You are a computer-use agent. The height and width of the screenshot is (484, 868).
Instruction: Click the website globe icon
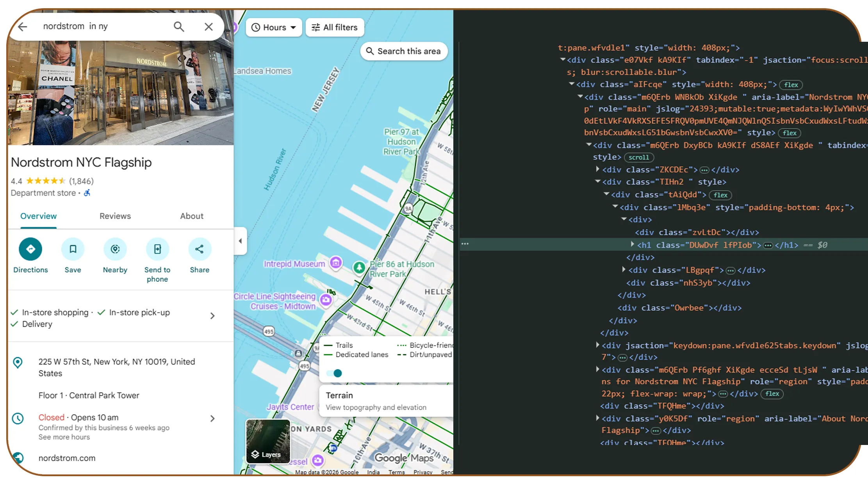(18, 458)
